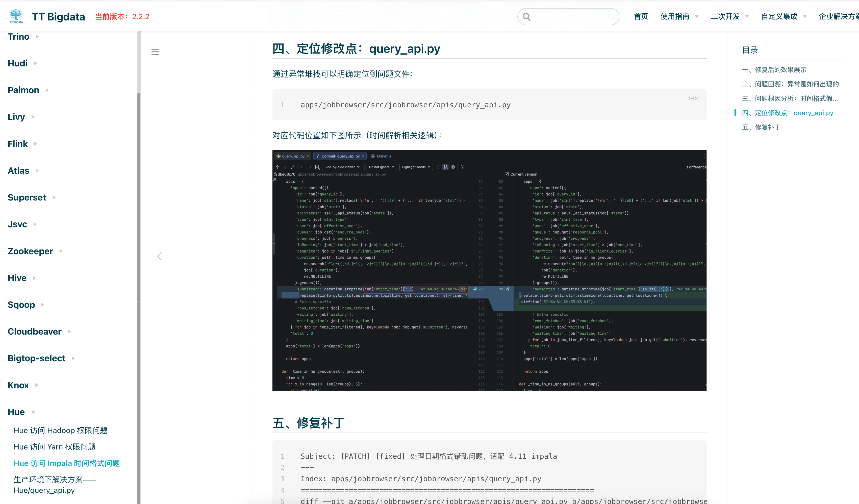Switch to the Makefile tab
This screenshot has width=859, height=504.
384,156
